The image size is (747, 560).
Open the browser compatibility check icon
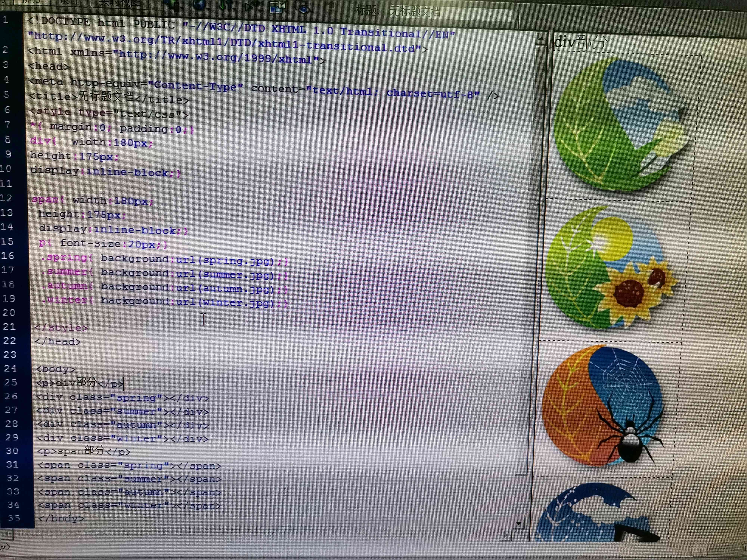click(x=278, y=7)
